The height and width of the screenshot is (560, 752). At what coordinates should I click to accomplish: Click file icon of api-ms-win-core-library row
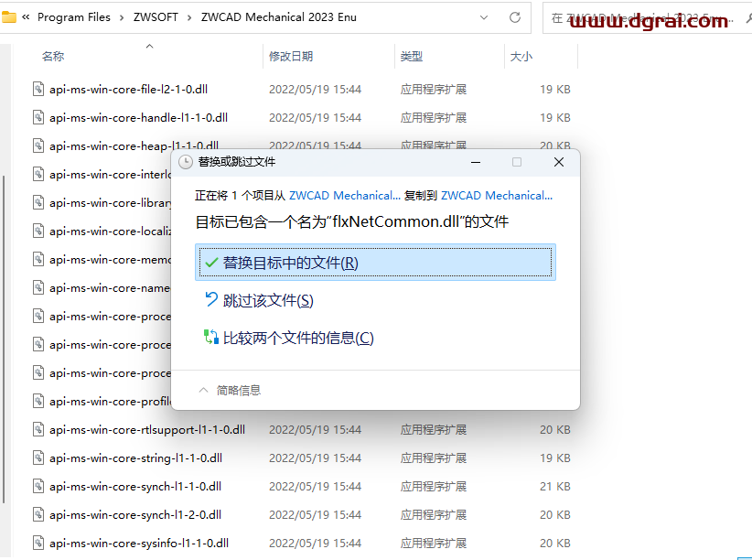38,202
